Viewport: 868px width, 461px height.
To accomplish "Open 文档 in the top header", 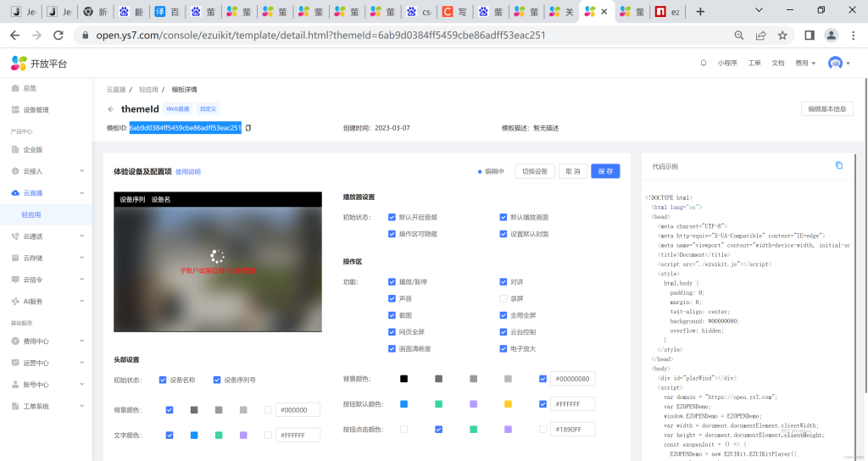I will click(778, 63).
